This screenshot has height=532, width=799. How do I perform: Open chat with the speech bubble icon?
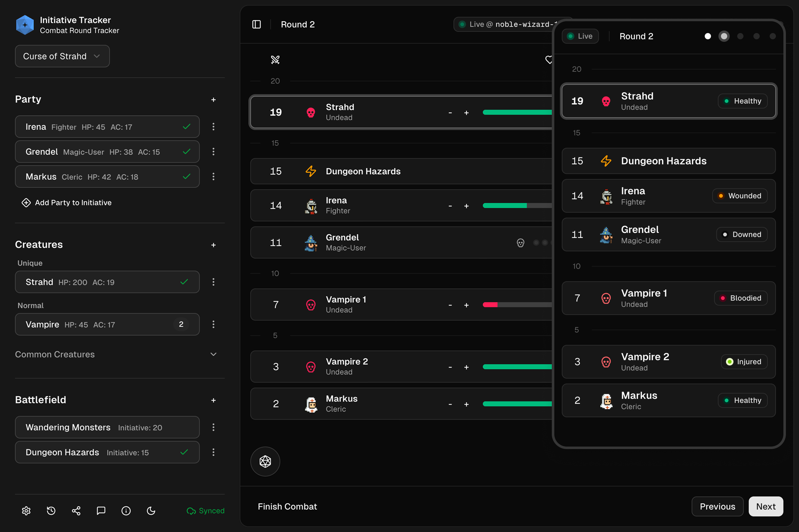[x=101, y=510]
